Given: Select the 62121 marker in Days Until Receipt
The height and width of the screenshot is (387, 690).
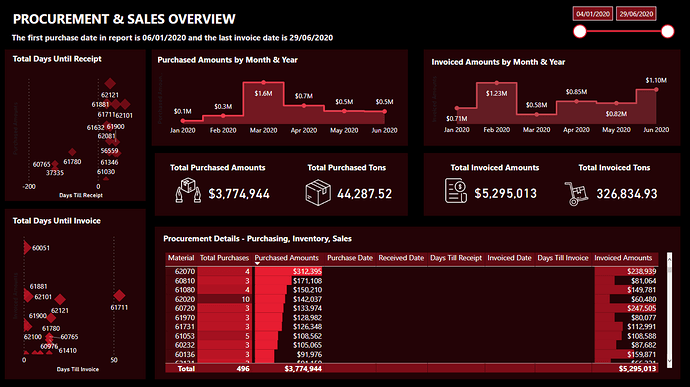Looking at the screenshot, I should point(110,83).
